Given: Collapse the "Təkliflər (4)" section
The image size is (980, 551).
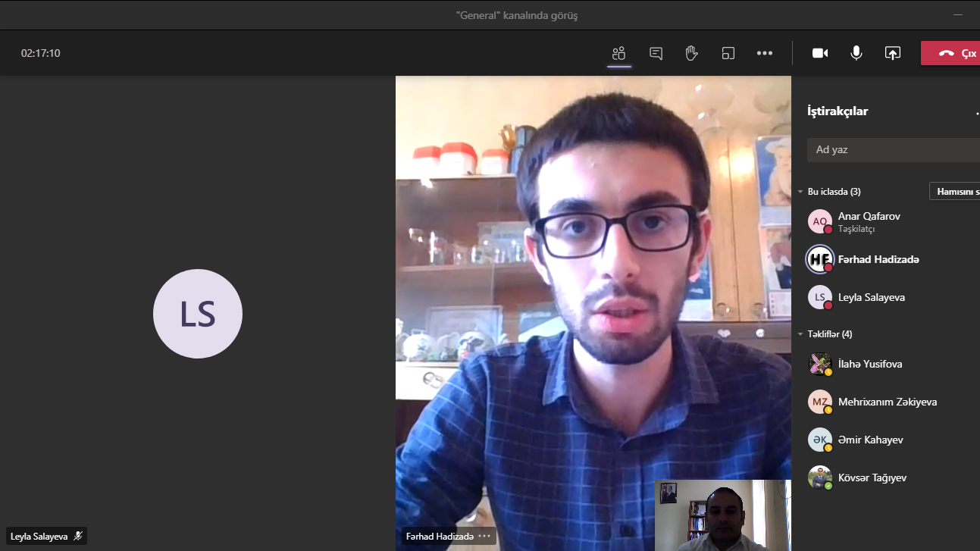Looking at the screenshot, I should pyautogui.click(x=800, y=334).
